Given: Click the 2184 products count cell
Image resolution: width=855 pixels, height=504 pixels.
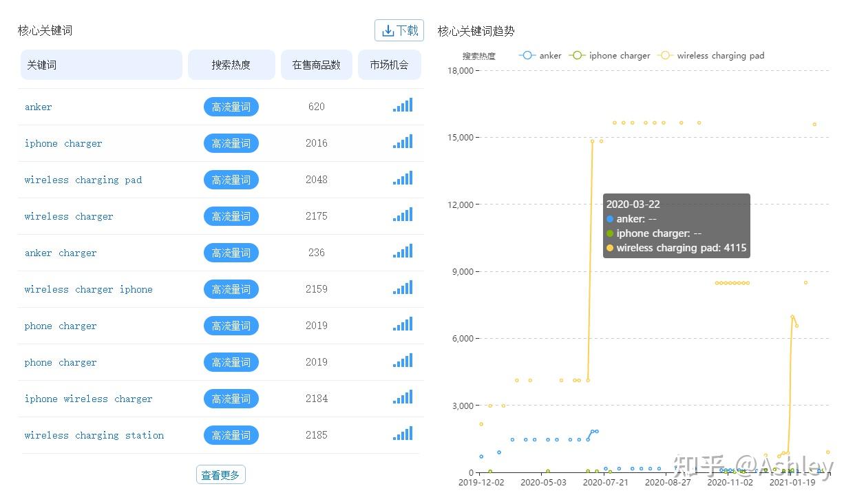Looking at the screenshot, I should coord(317,399).
